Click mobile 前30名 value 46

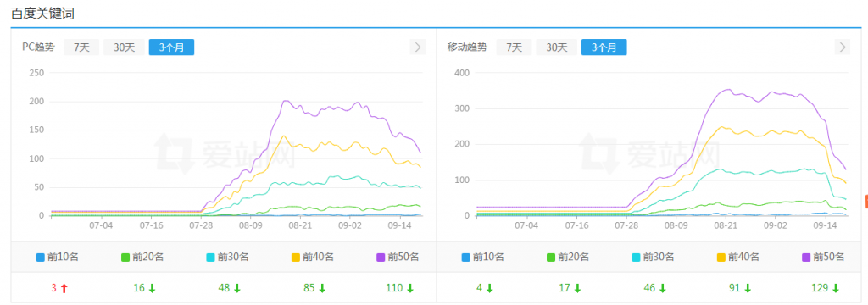649,288
